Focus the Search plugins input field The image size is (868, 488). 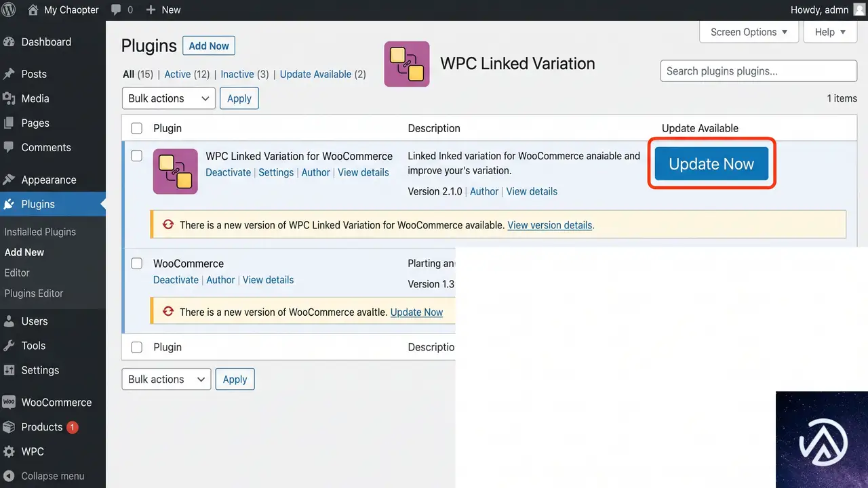(x=759, y=71)
